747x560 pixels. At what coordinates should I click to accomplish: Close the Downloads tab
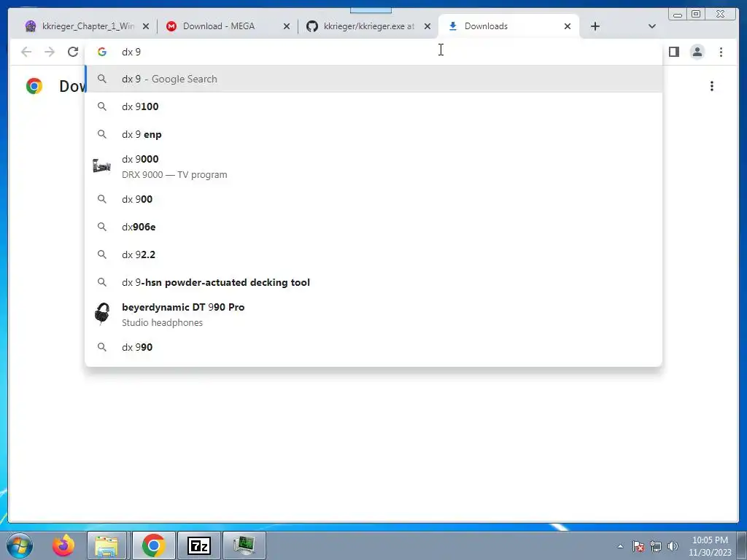(x=568, y=27)
